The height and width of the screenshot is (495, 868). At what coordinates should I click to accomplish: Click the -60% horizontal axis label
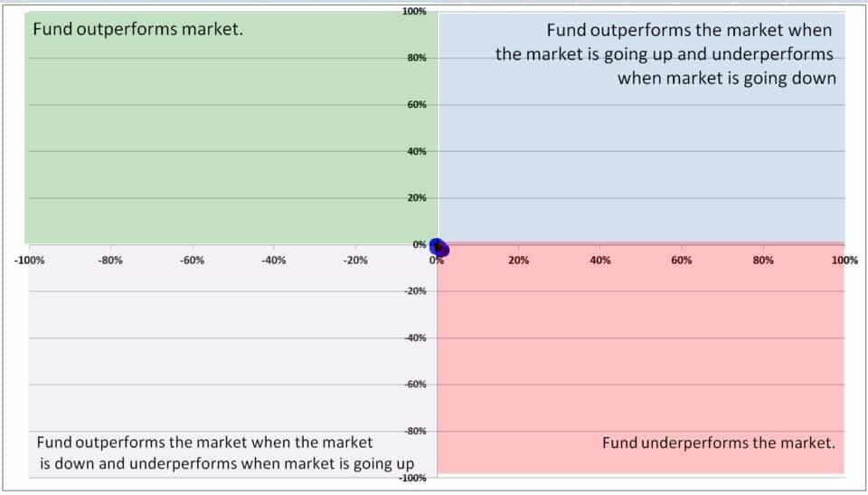pos(192,260)
